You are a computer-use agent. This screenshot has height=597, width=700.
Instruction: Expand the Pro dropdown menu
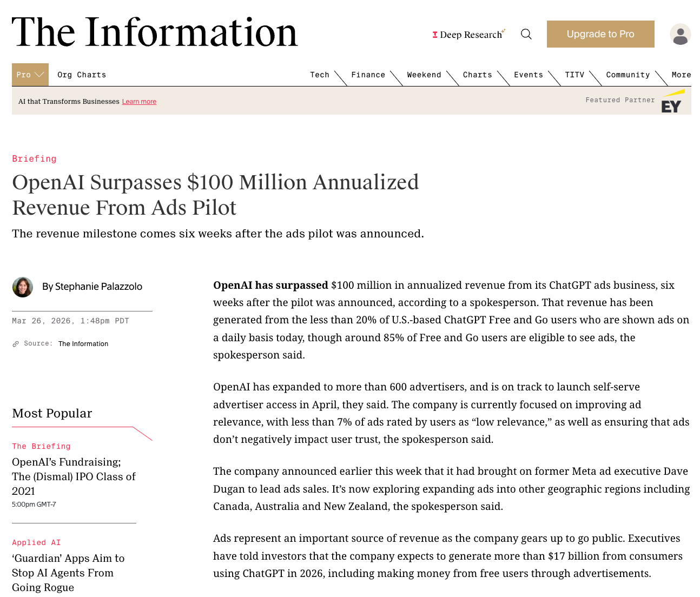coord(30,75)
